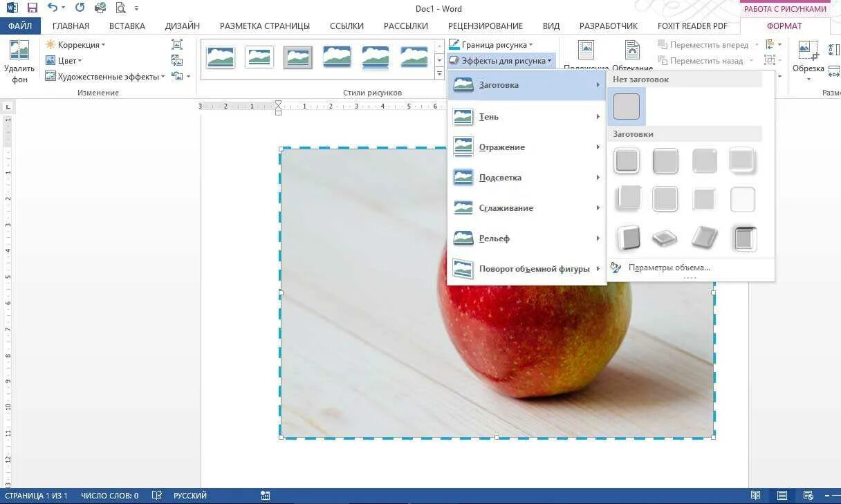Open the undo history dropdown arrow
The height and width of the screenshot is (504, 841).
64,8
